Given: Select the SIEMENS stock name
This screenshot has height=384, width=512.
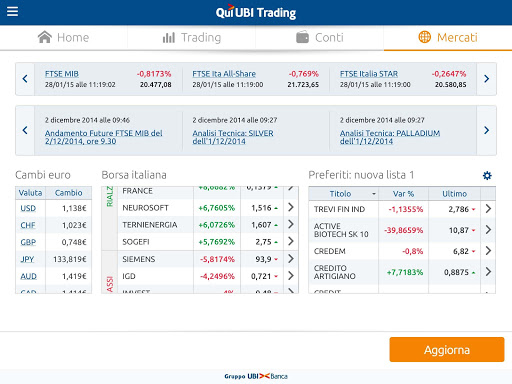Looking at the screenshot, I should point(139,259).
